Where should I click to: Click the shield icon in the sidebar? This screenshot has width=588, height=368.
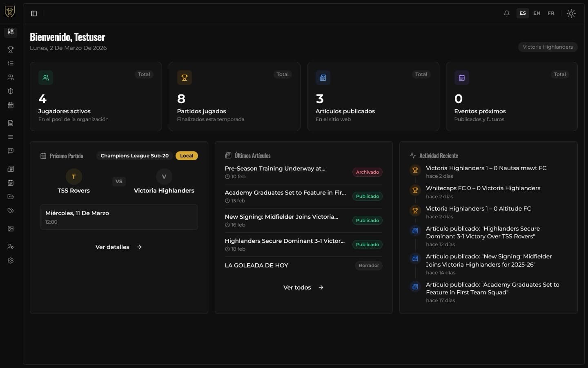click(11, 91)
